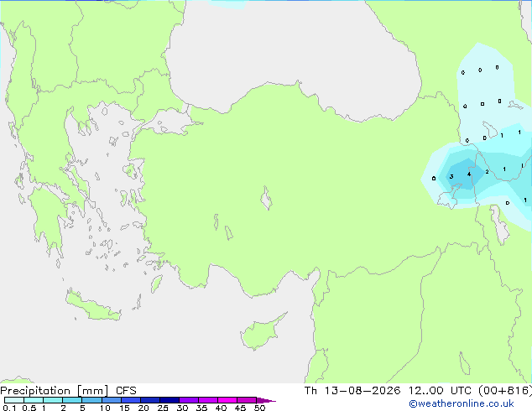
Task: Click the island of Crete on the map
Action: pyautogui.click(x=93, y=305)
